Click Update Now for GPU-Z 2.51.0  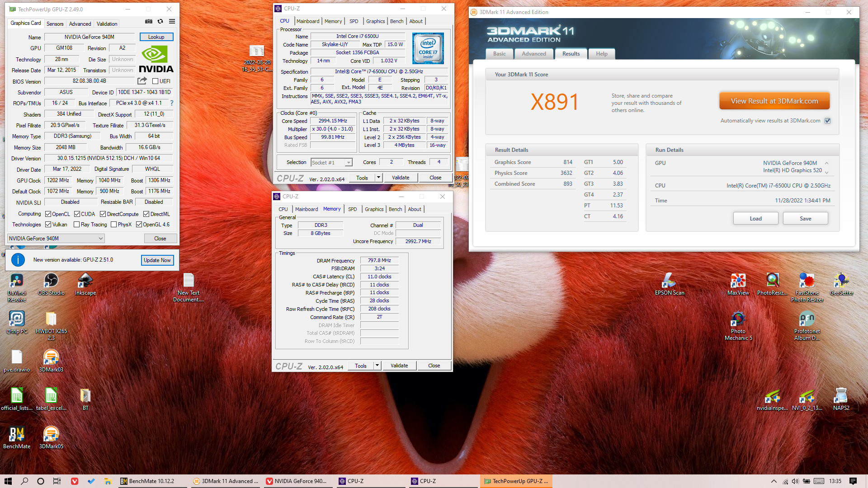tap(157, 260)
